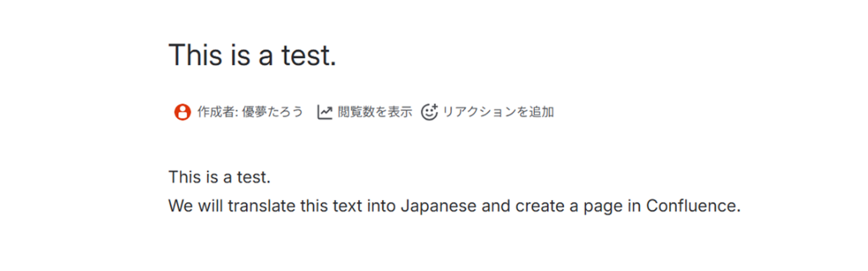Click the view count chart icon

click(325, 112)
